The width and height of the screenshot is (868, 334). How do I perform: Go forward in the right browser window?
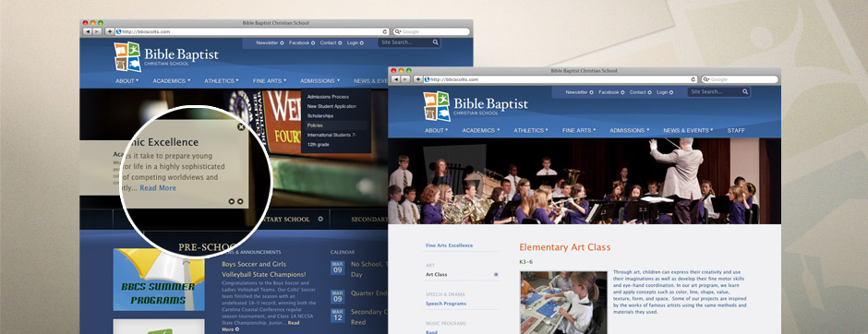tap(404, 79)
